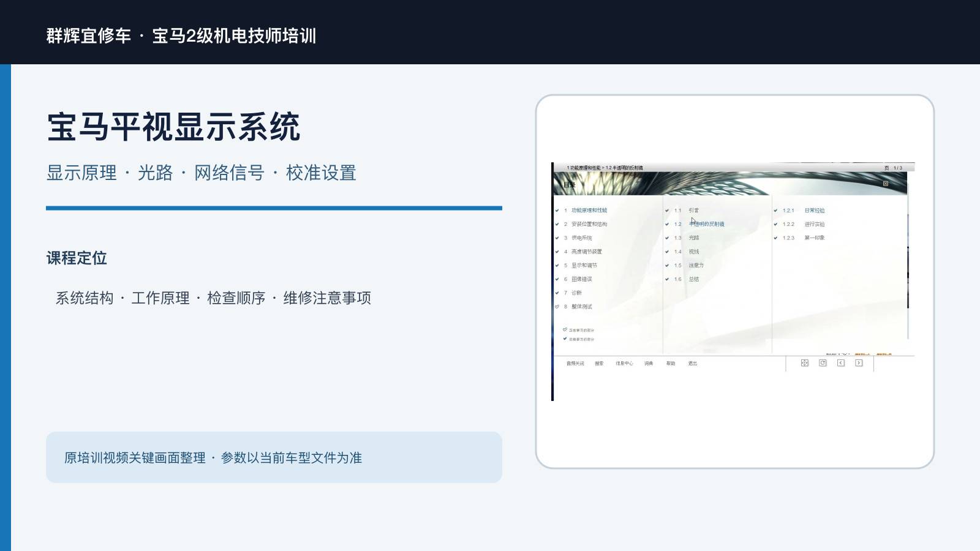This screenshot has height=551, width=980.
Task: Select chapter 4 亮度调节装置
Action: tap(583, 252)
